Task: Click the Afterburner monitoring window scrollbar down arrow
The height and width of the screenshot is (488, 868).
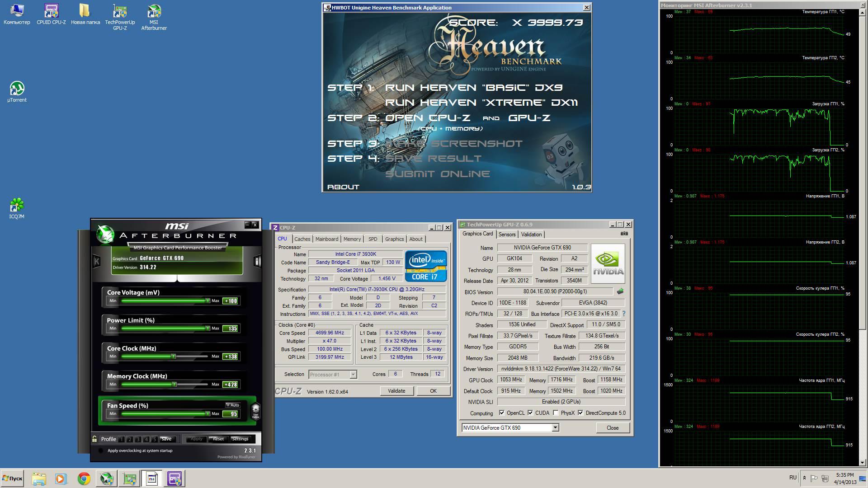Action: click(863, 462)
